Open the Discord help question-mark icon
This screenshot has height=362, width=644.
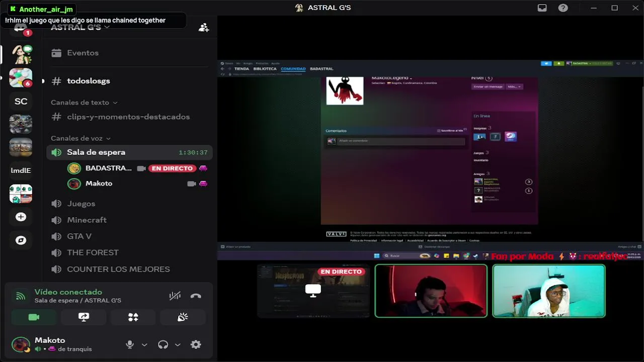tap(563, 8)
